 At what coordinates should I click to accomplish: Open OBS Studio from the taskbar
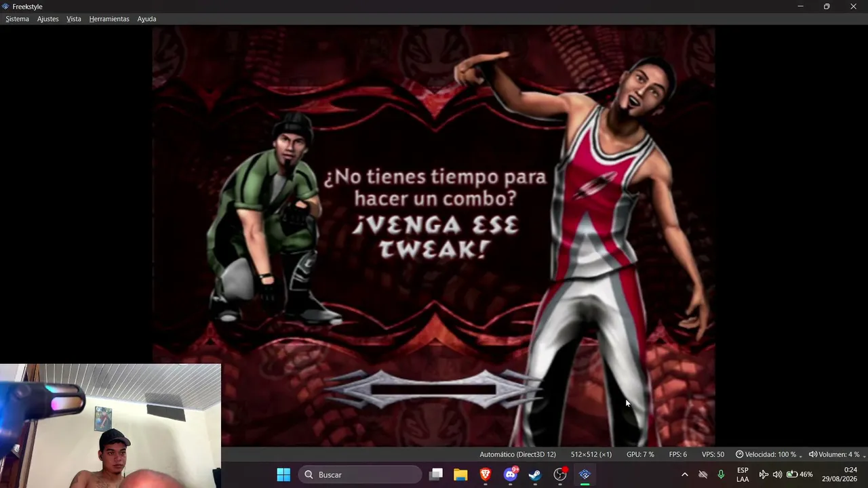pos(560,474)
